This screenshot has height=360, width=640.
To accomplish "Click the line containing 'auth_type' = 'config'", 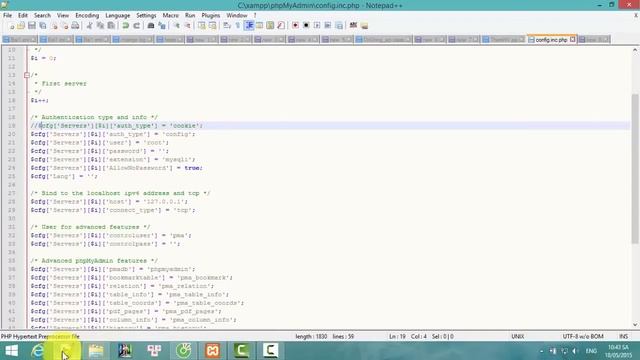I will click(113, 134).
